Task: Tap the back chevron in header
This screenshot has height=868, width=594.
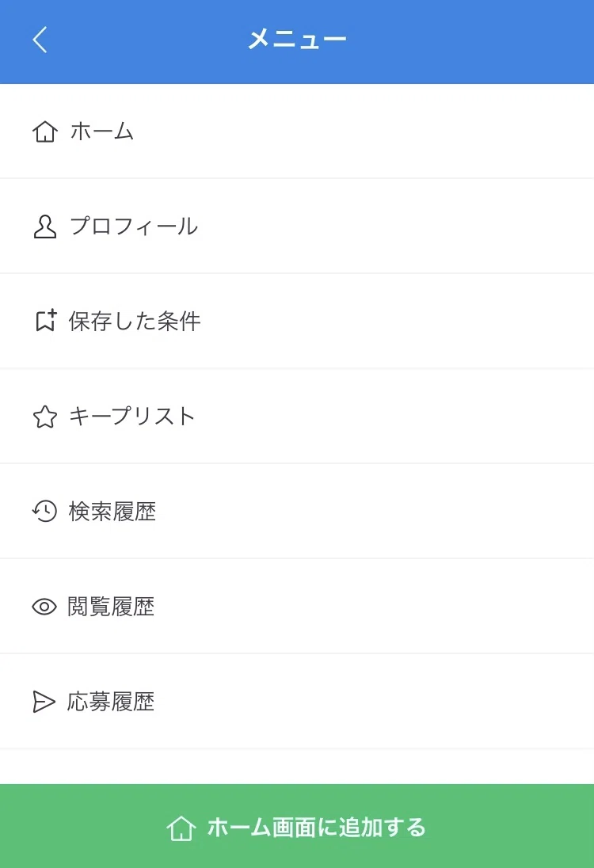Action: coord(40,40)
